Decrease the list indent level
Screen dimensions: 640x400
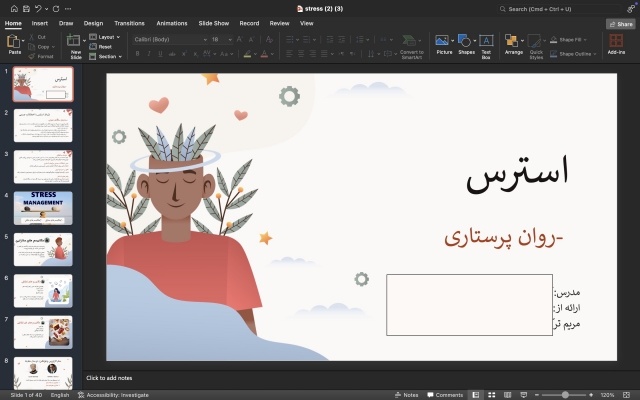(x=330, y=39)
